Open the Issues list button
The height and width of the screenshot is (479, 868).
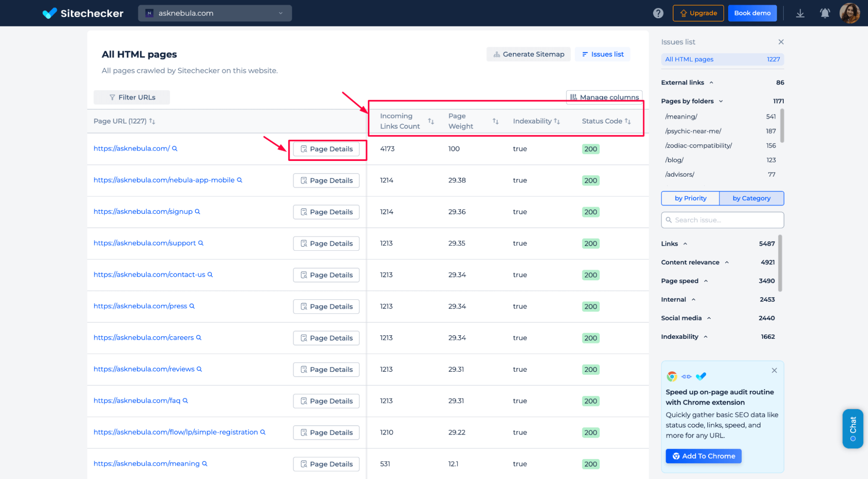[603, 54]
